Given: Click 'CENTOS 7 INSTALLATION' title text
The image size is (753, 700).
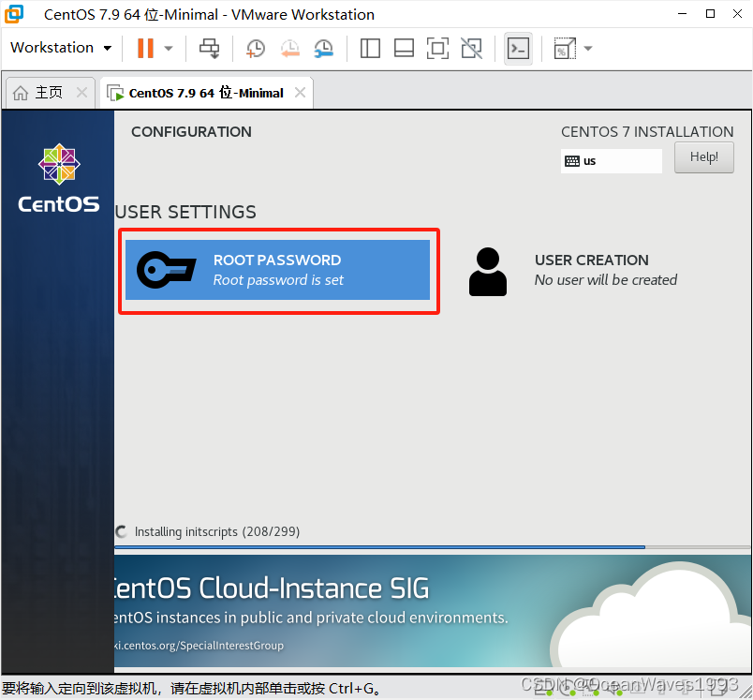Looking at the screenshot, I should pos(647,131).
